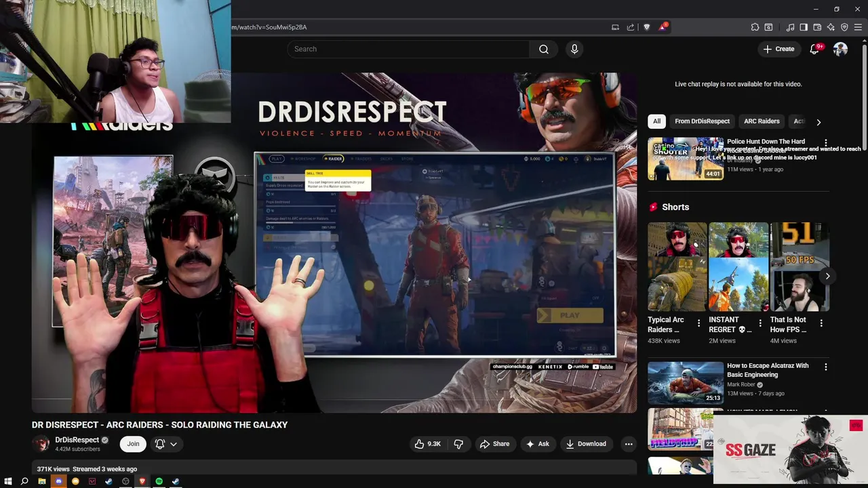Open Brave Playlist music note icon
The height and width of the screenshot is (488, 868).
coord(790,27)
